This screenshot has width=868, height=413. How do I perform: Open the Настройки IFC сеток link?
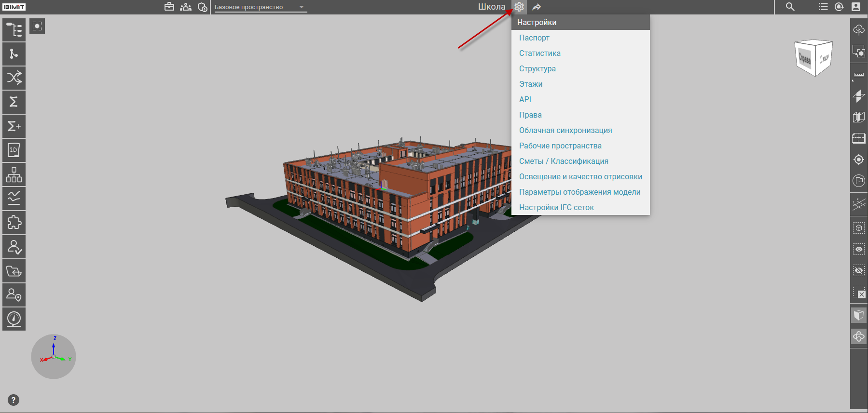click(556, 207)
